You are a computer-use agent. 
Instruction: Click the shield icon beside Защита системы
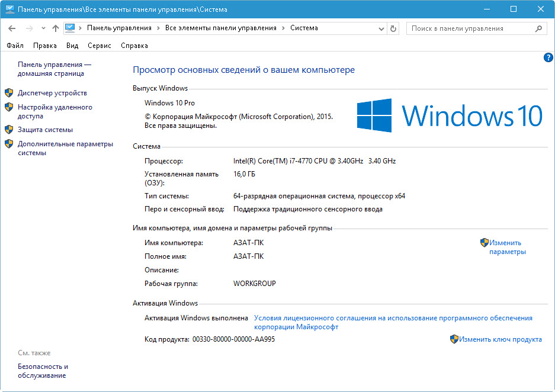[x=9, y=130]
